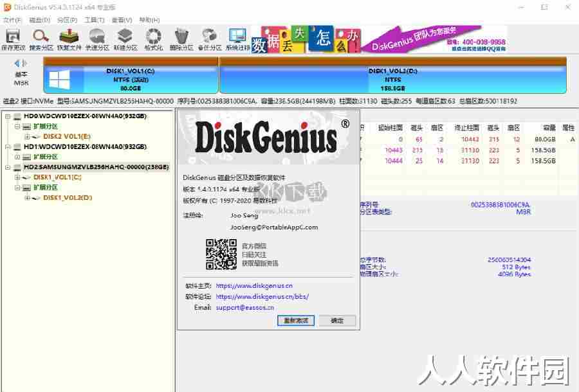
Task: Click the 起始柱面 start cylinder column header
Action: coord(391,128)
